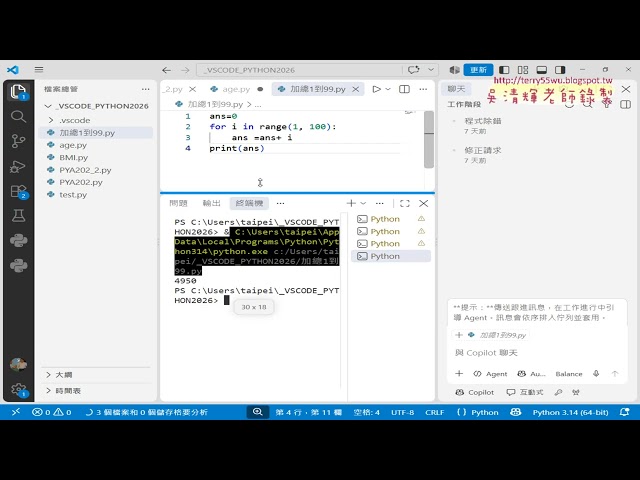640x480 pixels.
Task: Click the Copilot status icon in status bar
Action: click(x=516, y=412)
